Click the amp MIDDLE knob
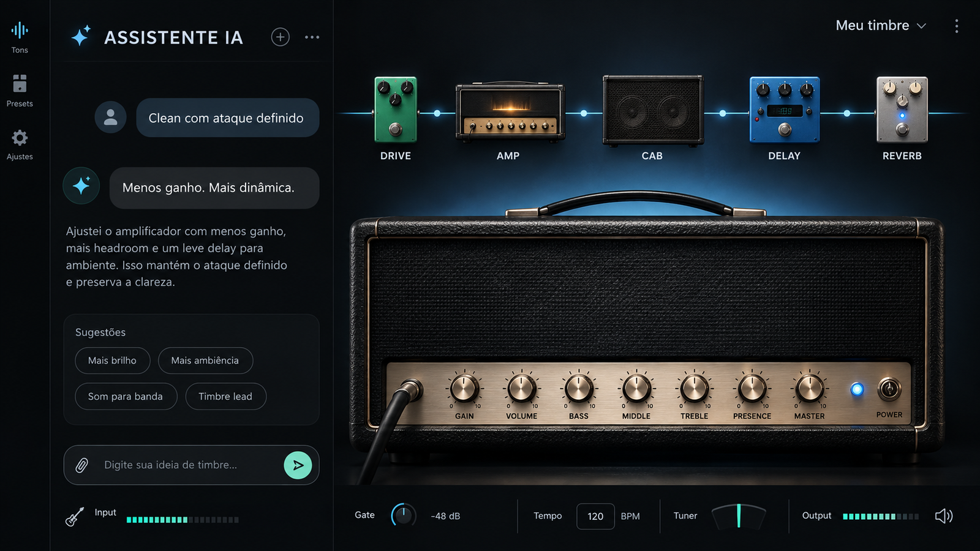This screenshot has width=980, height=551. pyautogui.click(x=636, y=389)
